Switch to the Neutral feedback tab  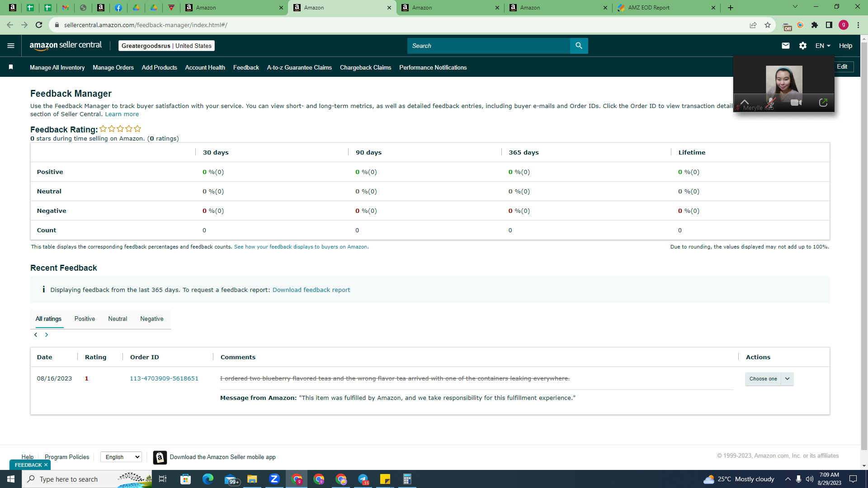(118, 319)
